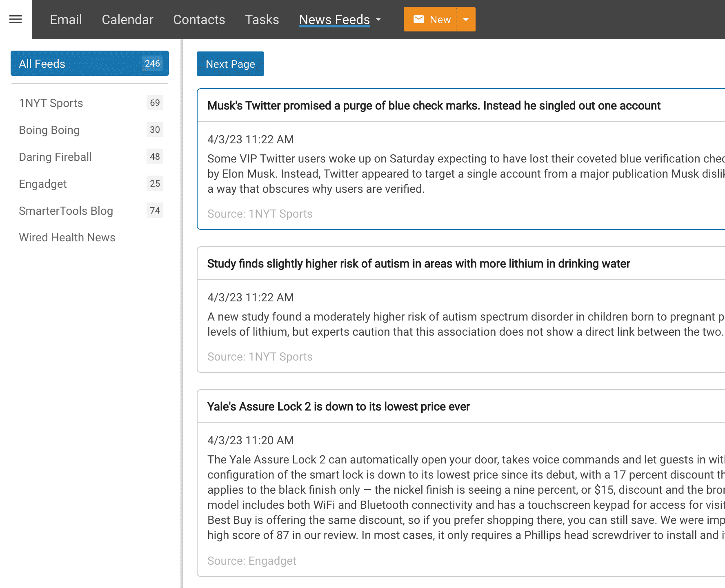This screenshot has height=588, width=725.
Task: Click the 246 count badge on All Feeds
Action: [152, 63]
